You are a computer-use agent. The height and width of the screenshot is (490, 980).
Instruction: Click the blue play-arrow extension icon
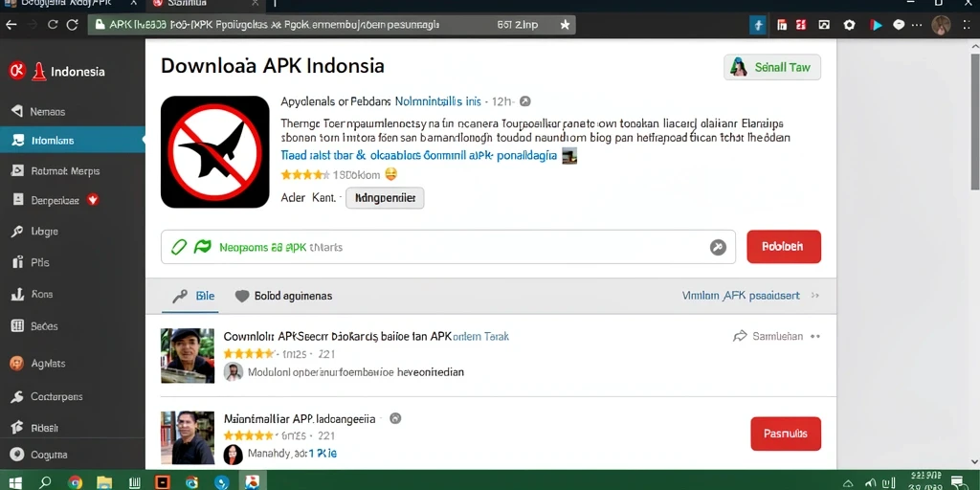(x=877, y=25)
